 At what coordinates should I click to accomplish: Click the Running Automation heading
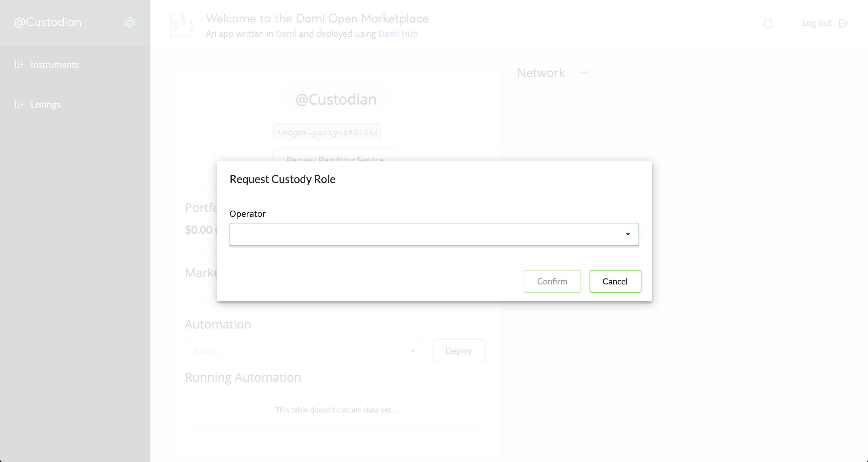coord(243,377)
